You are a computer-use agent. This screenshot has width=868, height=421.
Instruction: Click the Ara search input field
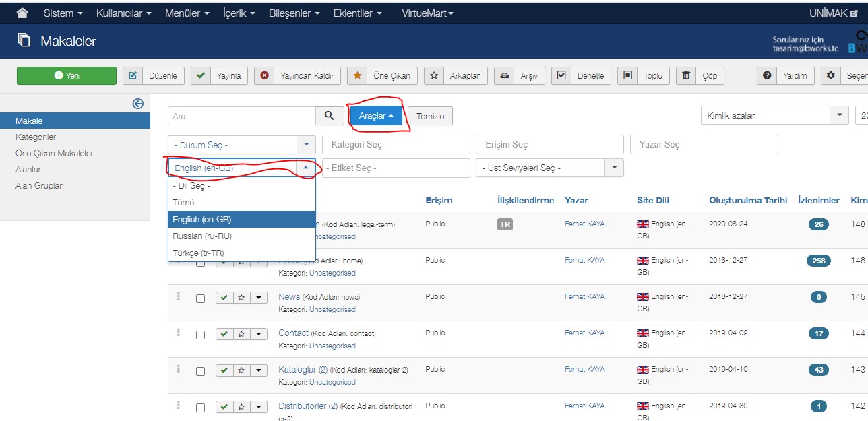pyautogui.click(x=241, y=116)
